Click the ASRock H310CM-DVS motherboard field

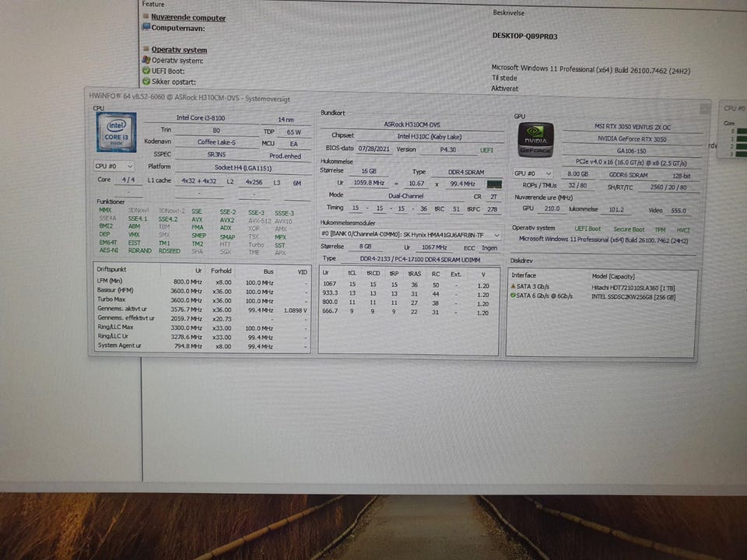[412, 124]
